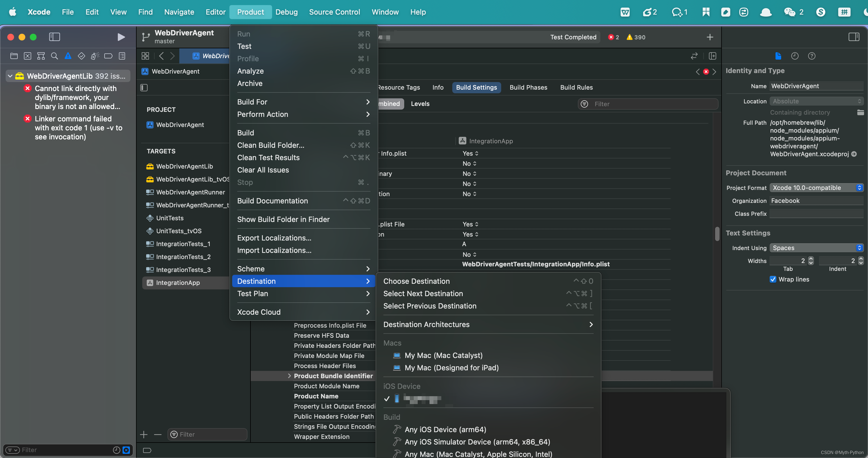The width and height of the screenshot is (868, 458).
Task: Toggle the navigator sidebar panel icon
Action: tap(54, 37)
